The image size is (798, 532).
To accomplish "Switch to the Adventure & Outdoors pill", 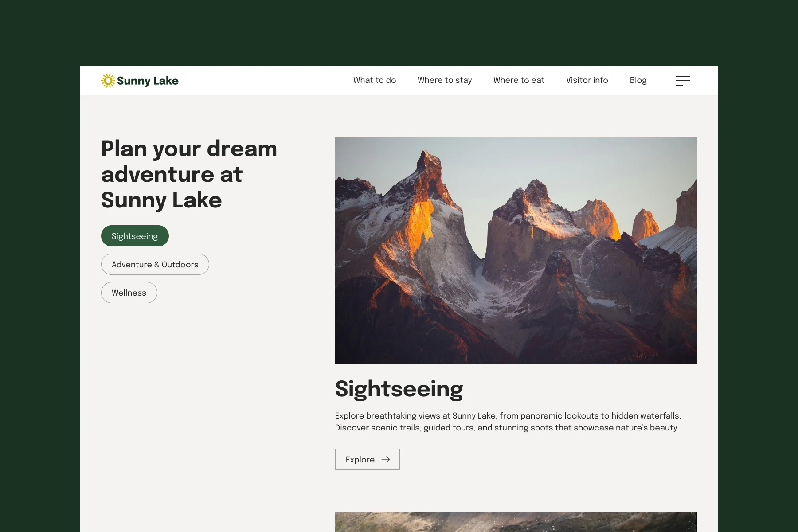I will (155, 264).
